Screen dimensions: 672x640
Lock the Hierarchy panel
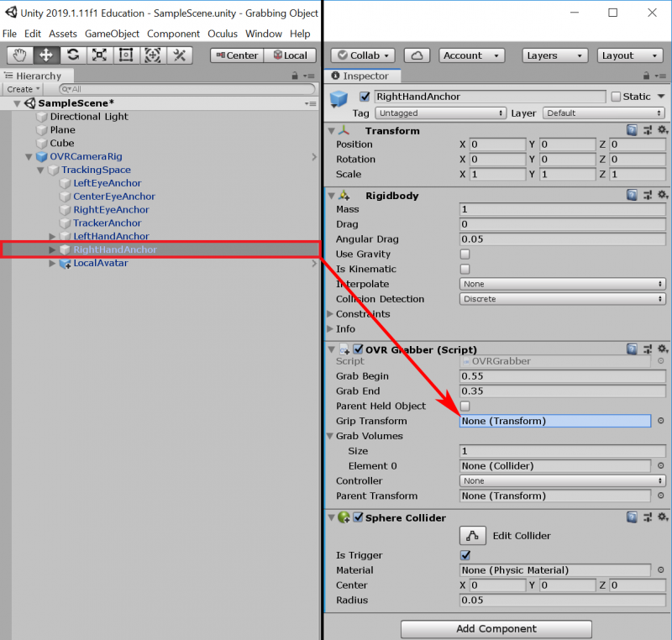click(295, 76)
